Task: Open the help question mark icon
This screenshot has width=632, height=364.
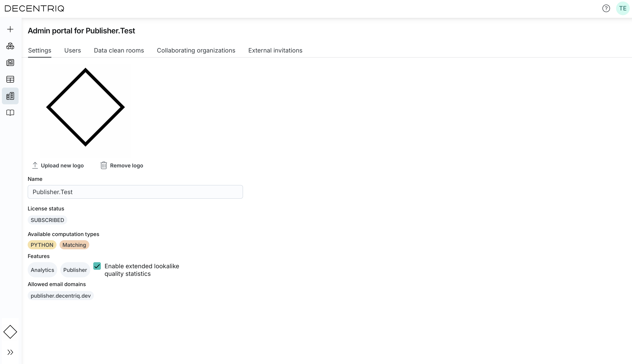Action: tap(606, 9)
